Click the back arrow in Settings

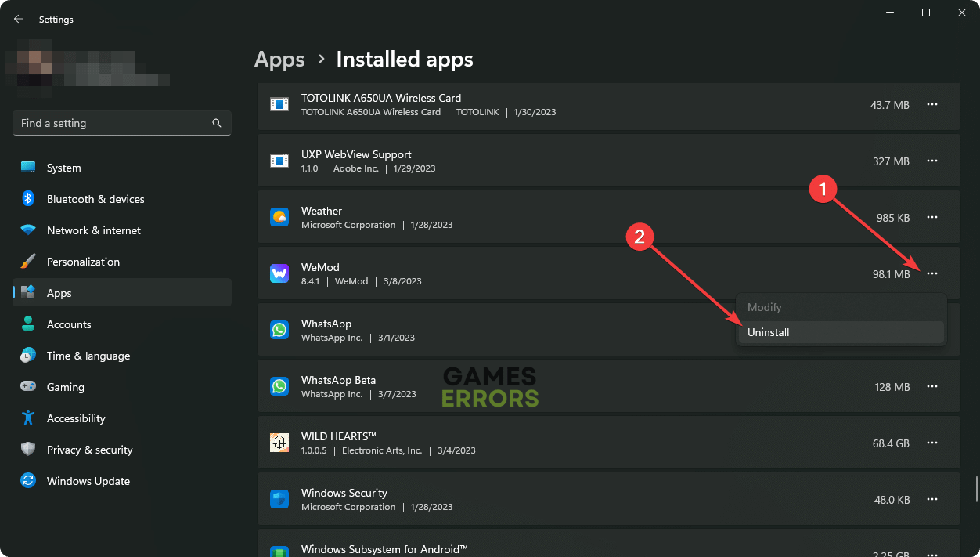point(19,19)
